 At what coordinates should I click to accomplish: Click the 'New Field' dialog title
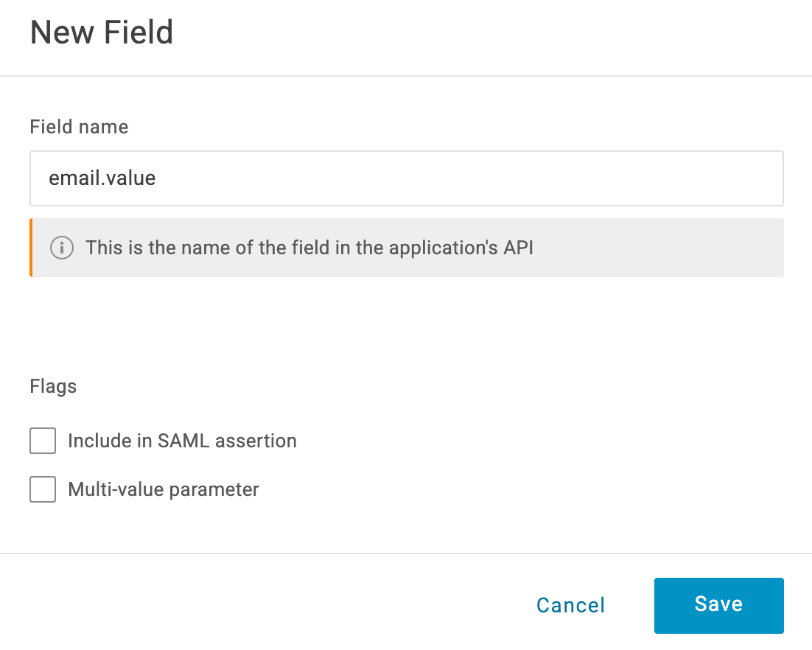pos(102,32)
